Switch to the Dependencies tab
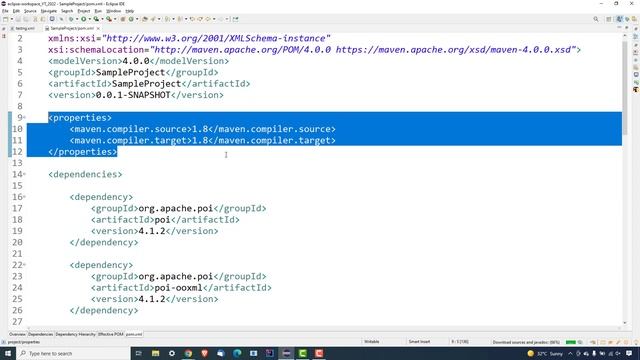The width and height of the screenshot is (640, 360). (40, 334)
